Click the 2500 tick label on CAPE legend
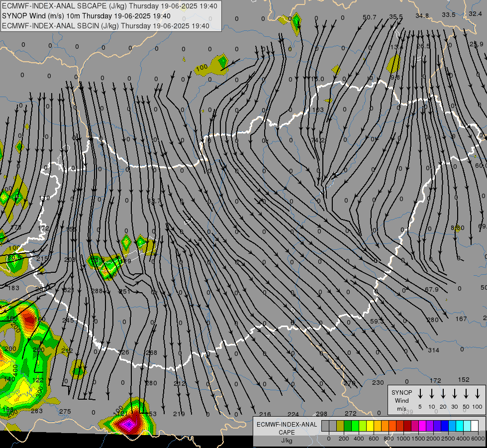 (x=448, y=439)
